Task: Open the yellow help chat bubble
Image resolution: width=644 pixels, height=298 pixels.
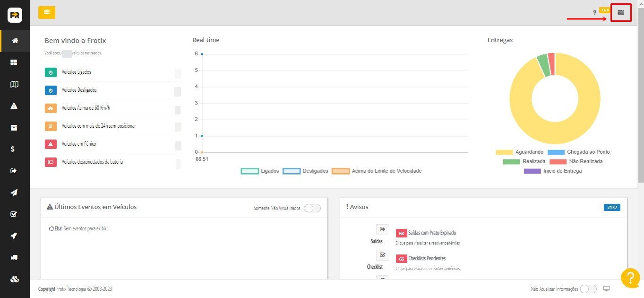Action: 630,278
